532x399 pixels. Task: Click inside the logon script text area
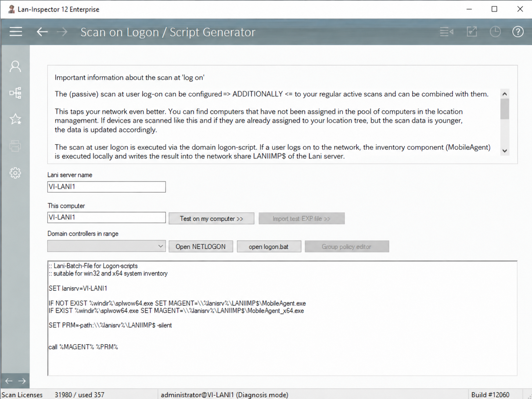282,318
